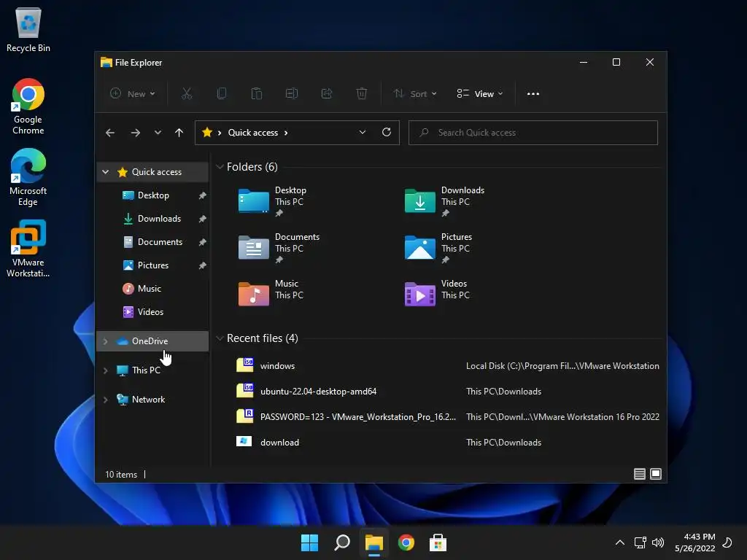Select Pictures in the navigation pane
The height and width of the screenshot is (560, 747).
pos(152,265)
